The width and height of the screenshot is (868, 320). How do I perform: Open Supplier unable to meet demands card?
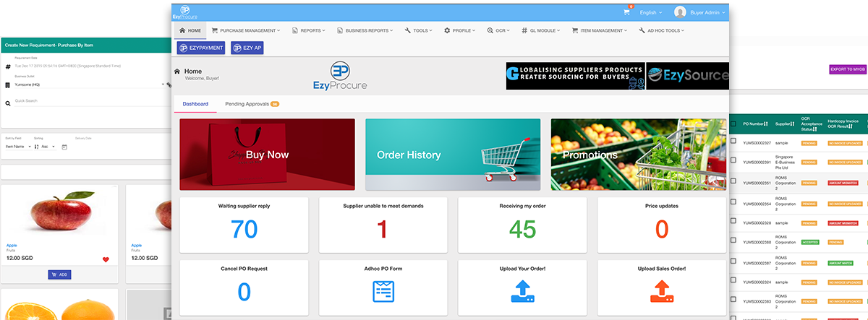tap(383, 225)
